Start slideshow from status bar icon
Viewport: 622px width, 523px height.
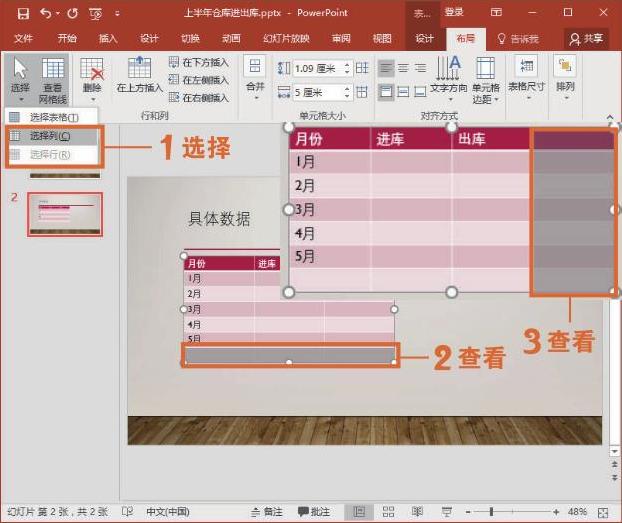pyautogui.click(x=447, y=512)
